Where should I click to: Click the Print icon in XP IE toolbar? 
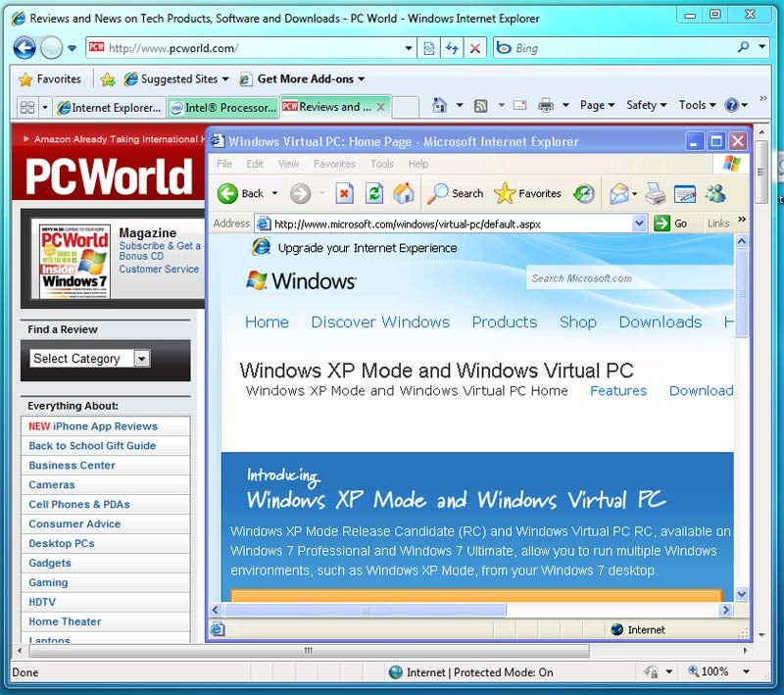pyautogui.click(x=655, y=193)
